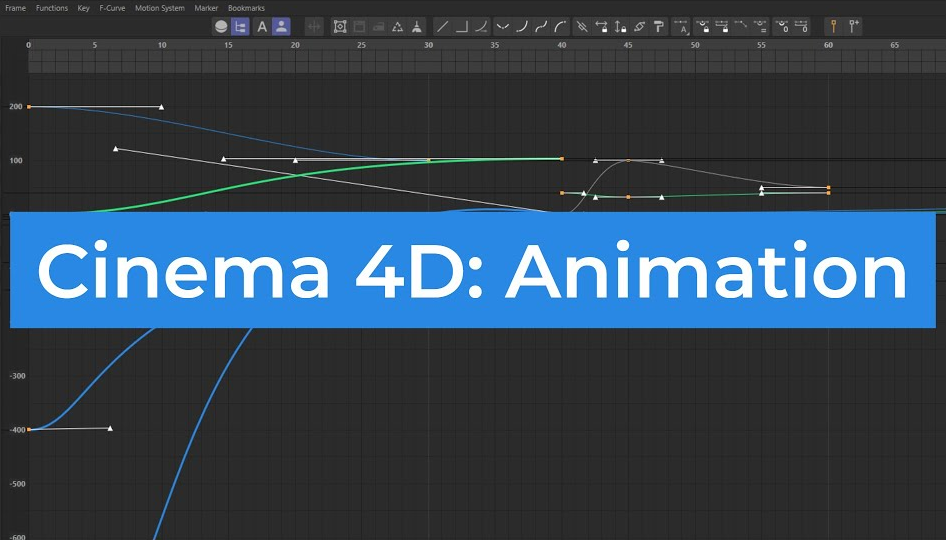Open the F-Curve menu
The image size is (946, 540).
pos(110,8)
